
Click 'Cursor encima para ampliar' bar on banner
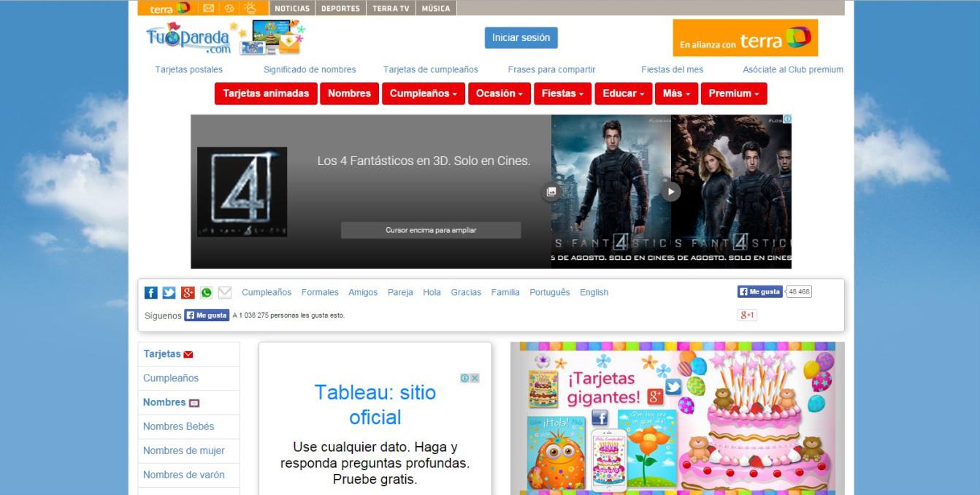click(x=431, y=230)
